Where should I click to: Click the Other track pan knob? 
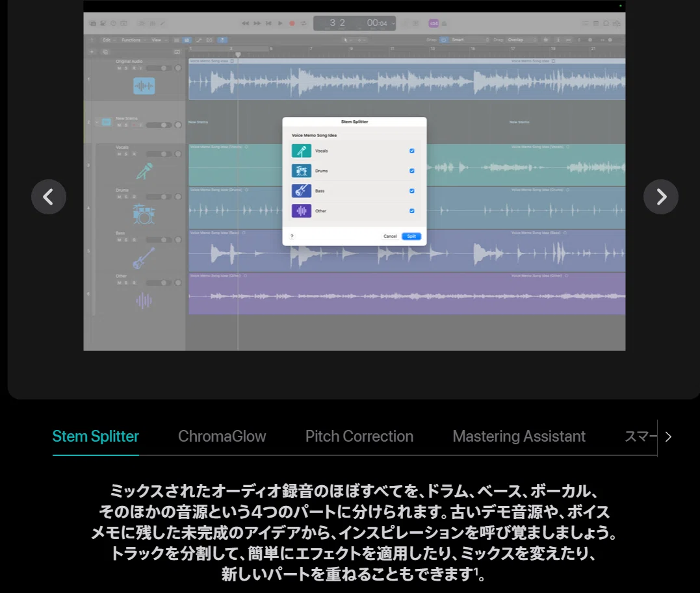tap(178, 283)
